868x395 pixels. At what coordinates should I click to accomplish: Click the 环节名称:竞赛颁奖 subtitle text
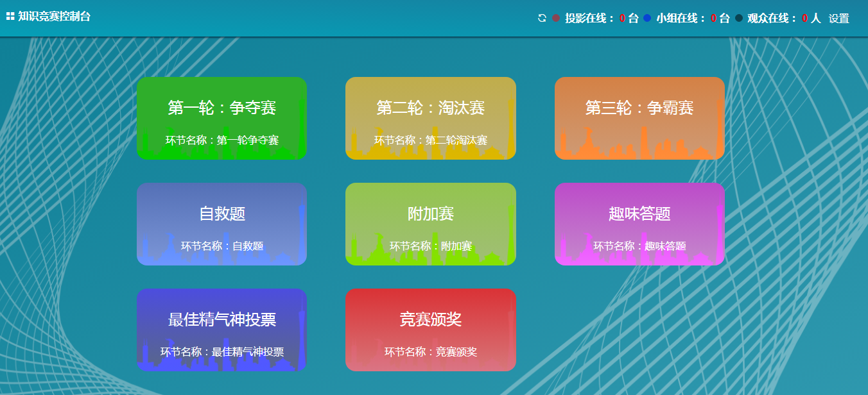tap(430, 352)
